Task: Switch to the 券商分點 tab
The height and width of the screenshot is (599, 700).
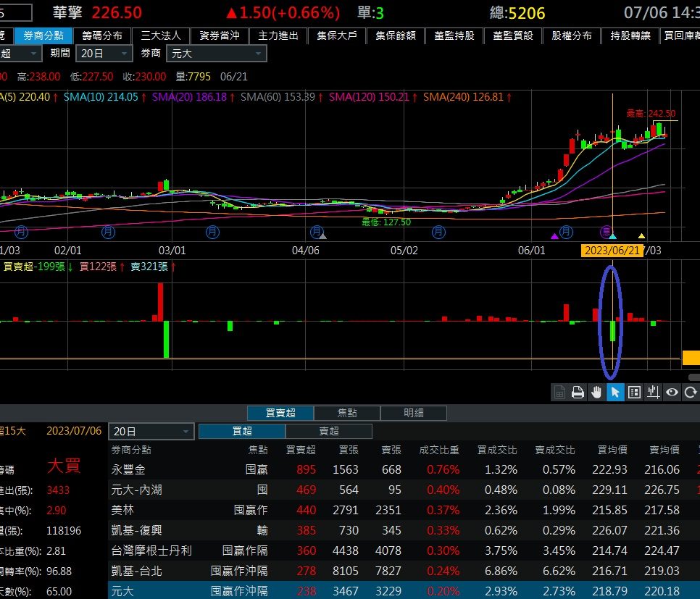Action: (x=43, y=35)
